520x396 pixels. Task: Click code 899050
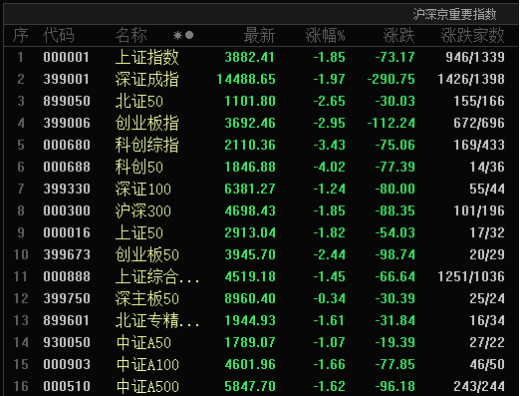(x=67, y=101)
